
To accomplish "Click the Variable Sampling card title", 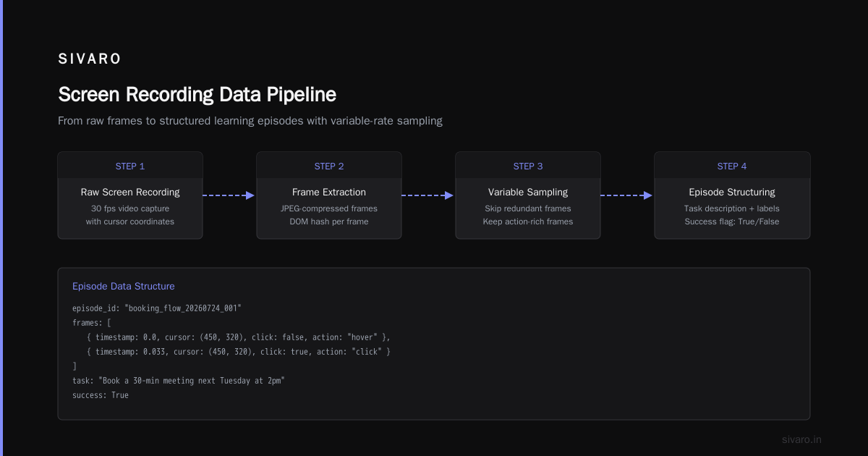I will point(528,193).
